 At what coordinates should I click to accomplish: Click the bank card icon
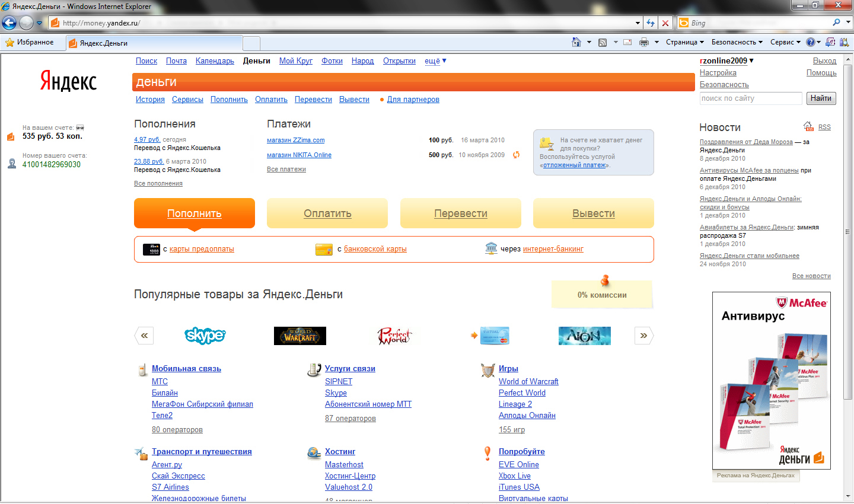324,250
